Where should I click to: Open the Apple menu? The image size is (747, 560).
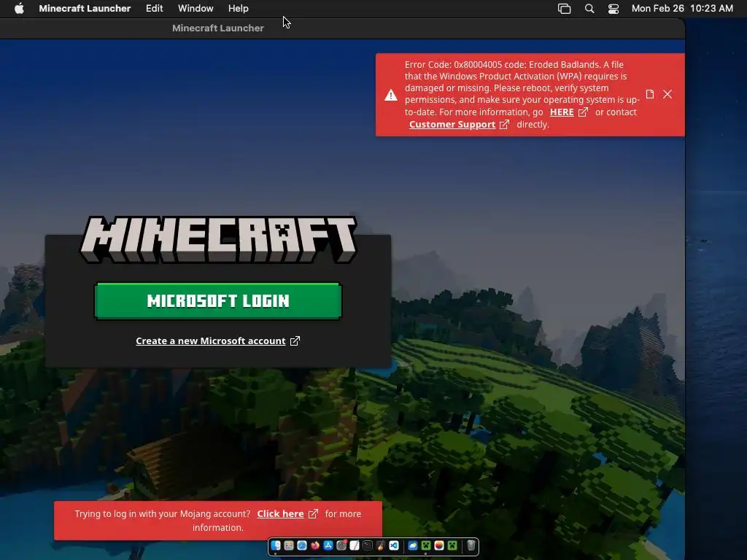[19, 8]
